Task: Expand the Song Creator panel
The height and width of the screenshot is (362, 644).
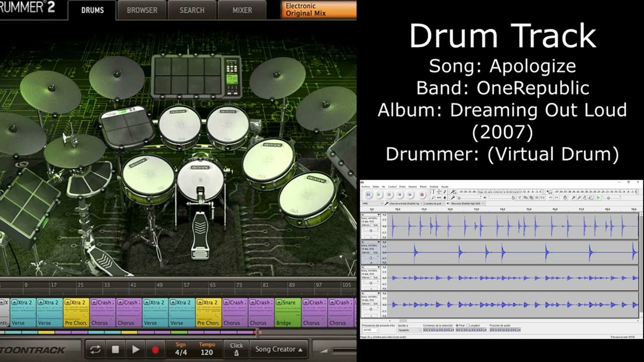Action: (x=279, y=349)
